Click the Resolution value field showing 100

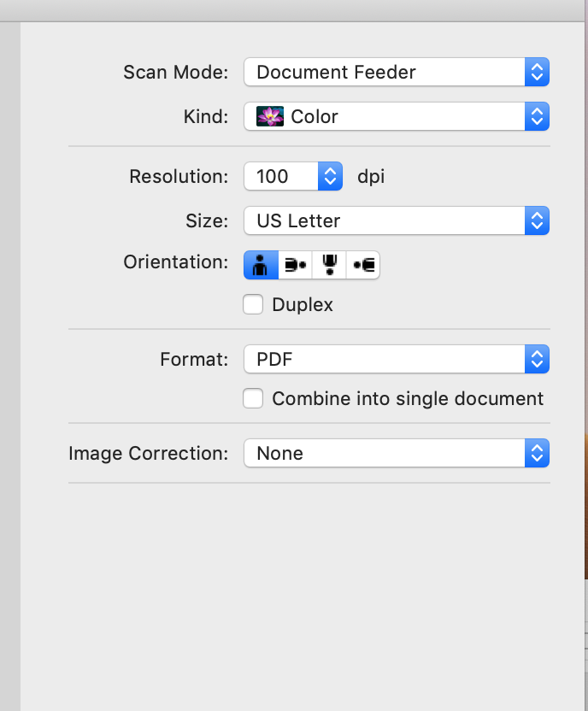tap(279, 177)
